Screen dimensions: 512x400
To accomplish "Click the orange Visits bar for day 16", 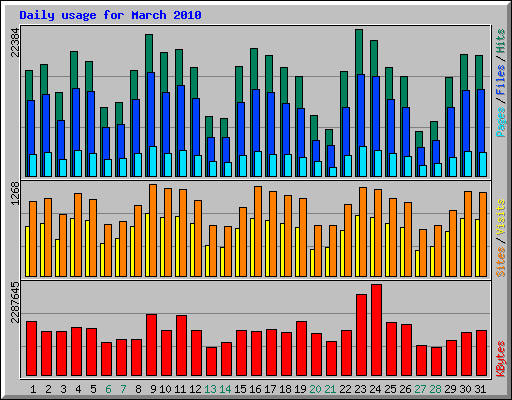I will pos(258,231).
